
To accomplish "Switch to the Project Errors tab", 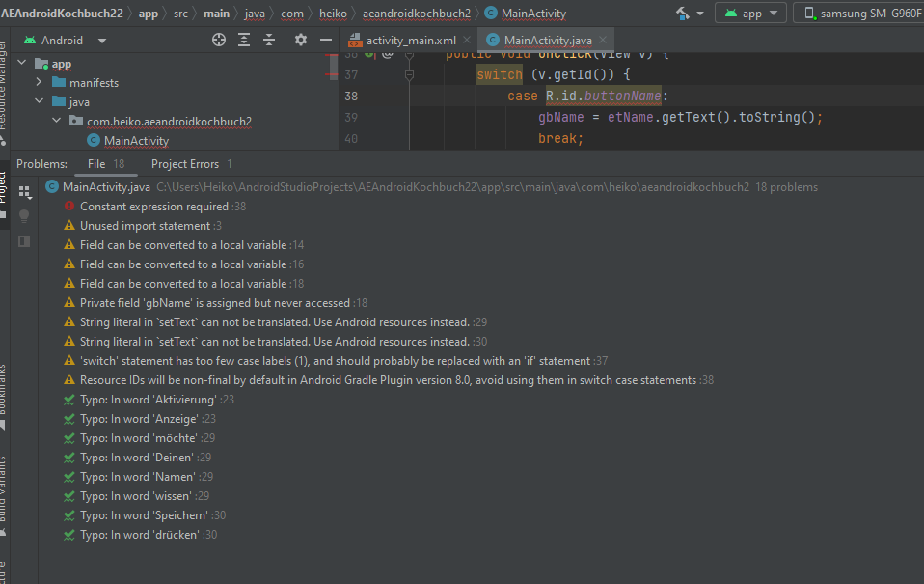I will pyautogui.click(x=184, y=164).
